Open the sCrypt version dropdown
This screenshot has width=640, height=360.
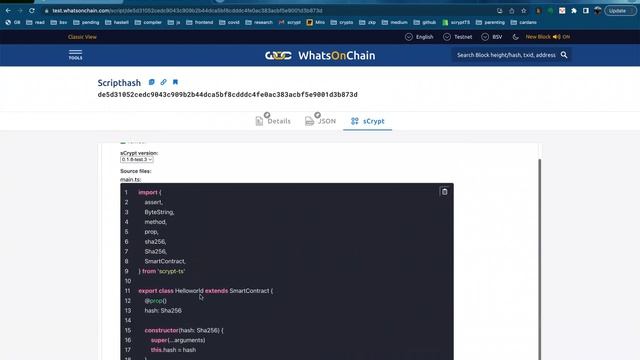tap(137, 160)
